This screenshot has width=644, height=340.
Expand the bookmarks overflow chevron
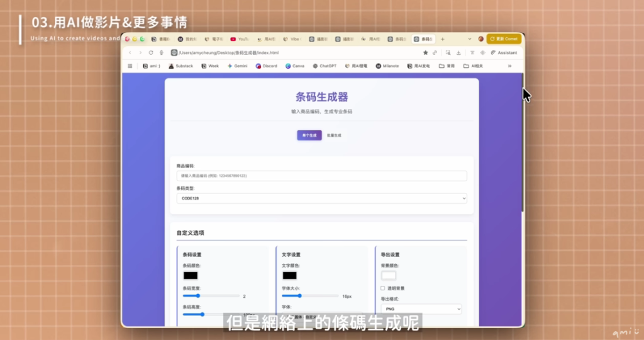click(x=509, y=65)
